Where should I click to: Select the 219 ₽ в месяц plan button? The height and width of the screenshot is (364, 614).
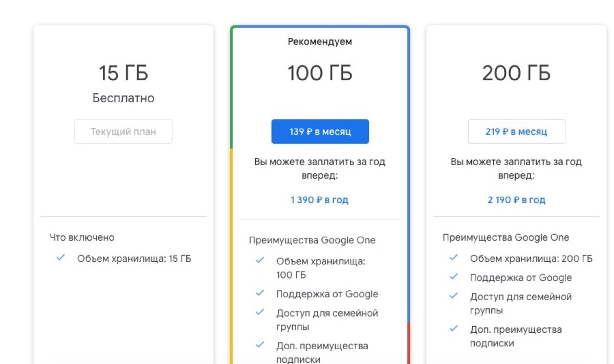click(x=516, y=131)
